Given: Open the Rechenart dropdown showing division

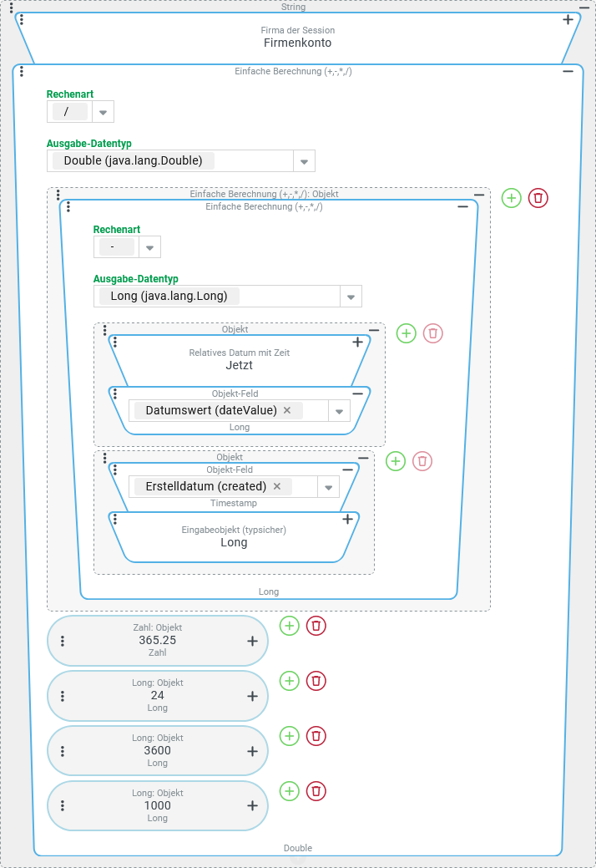Looking at the screenshot, I should (103, 112).
